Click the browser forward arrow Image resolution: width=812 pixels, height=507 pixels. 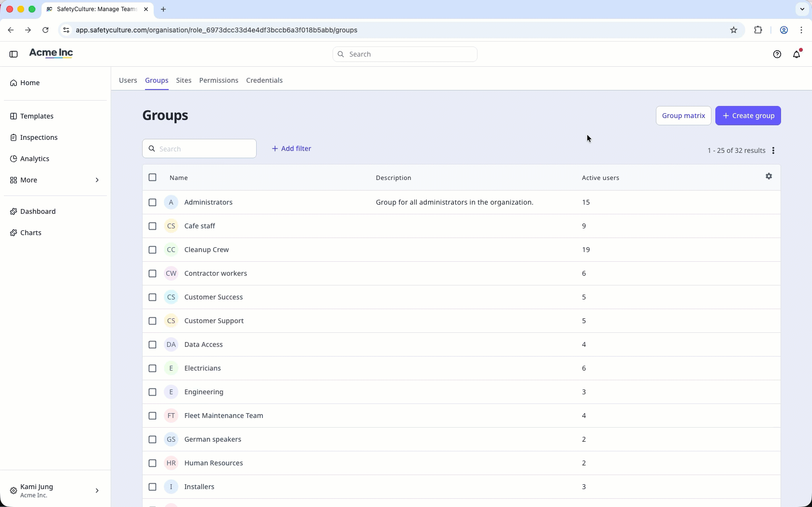pos(28,30)
